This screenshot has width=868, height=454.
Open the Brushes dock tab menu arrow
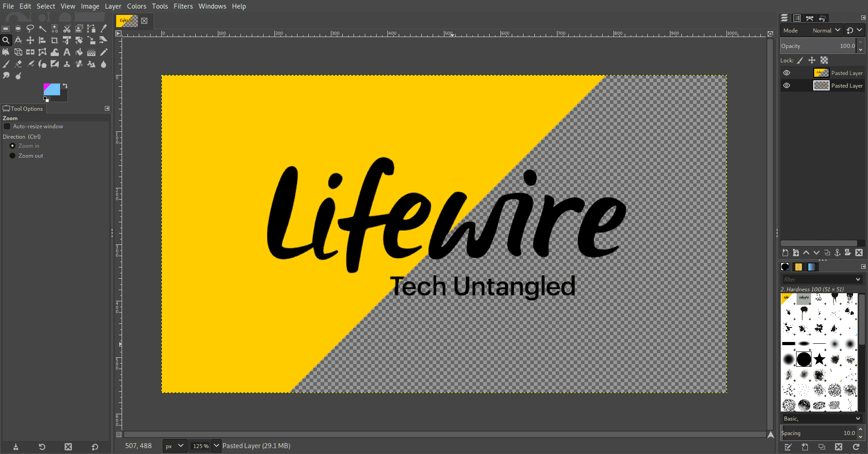point(863,267)
